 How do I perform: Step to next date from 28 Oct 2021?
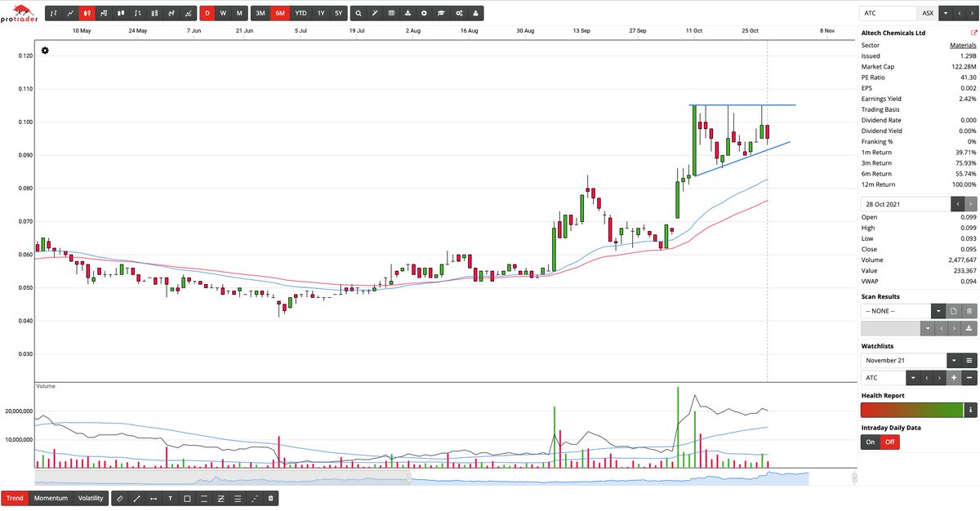click(x=969, y=203)
